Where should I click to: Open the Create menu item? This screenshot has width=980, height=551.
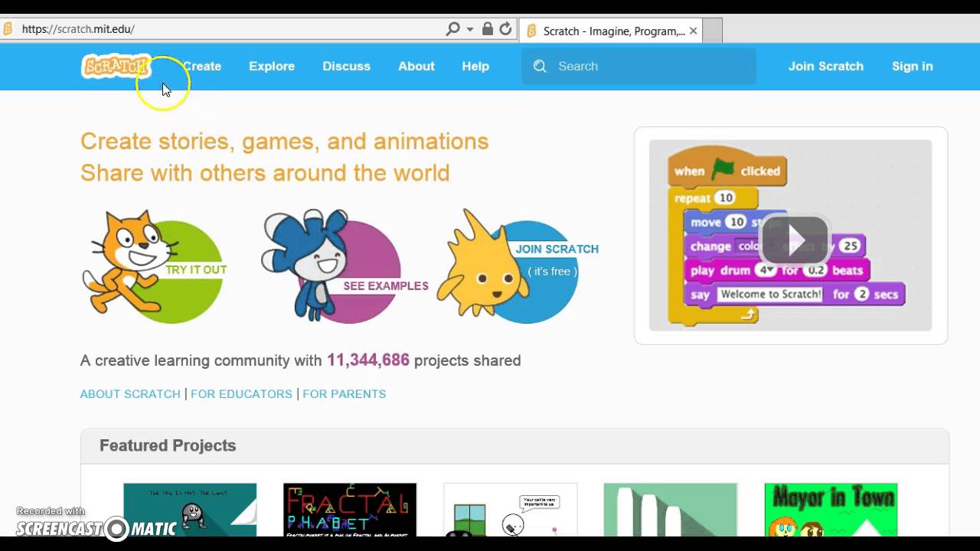pos(201,67)
